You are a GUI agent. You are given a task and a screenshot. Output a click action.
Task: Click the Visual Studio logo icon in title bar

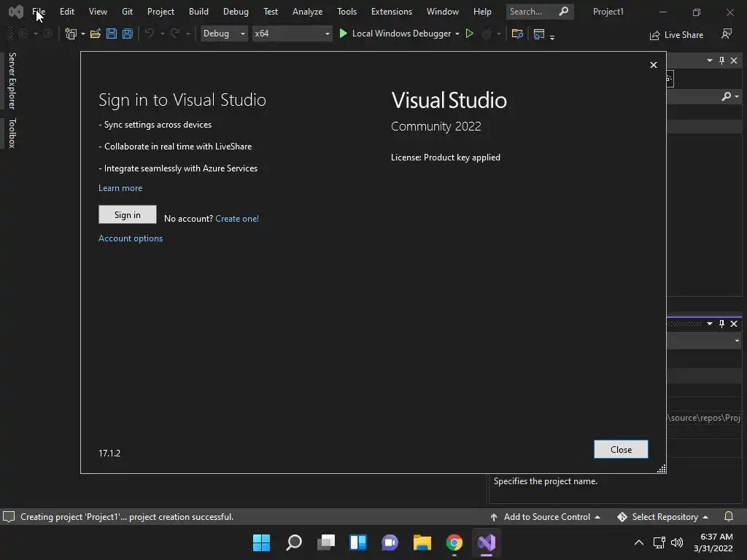(16, 12)
